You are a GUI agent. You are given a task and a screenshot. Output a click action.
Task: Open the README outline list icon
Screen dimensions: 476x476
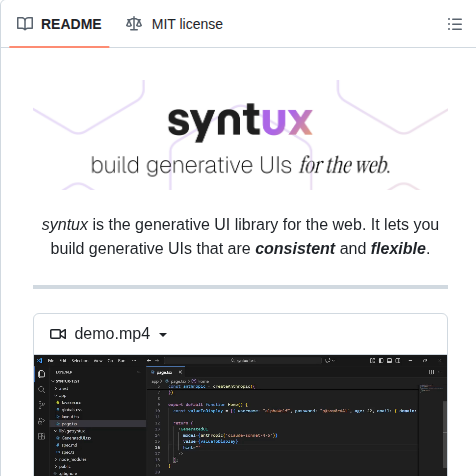[455, 24]
